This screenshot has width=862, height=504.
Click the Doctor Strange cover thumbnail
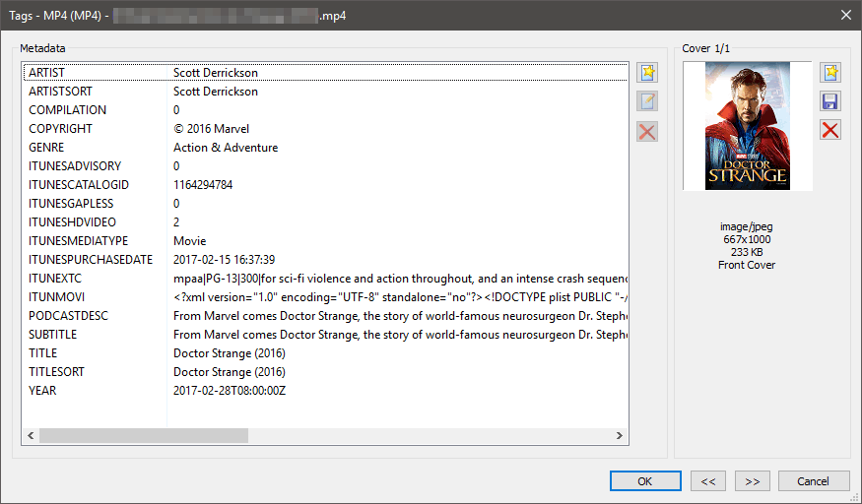pos(748,126)
